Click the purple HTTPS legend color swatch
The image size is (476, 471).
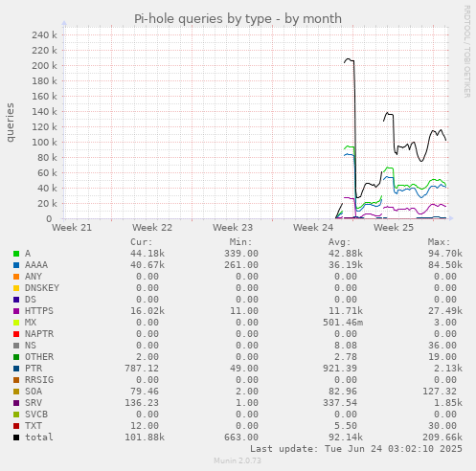point(16,311)
